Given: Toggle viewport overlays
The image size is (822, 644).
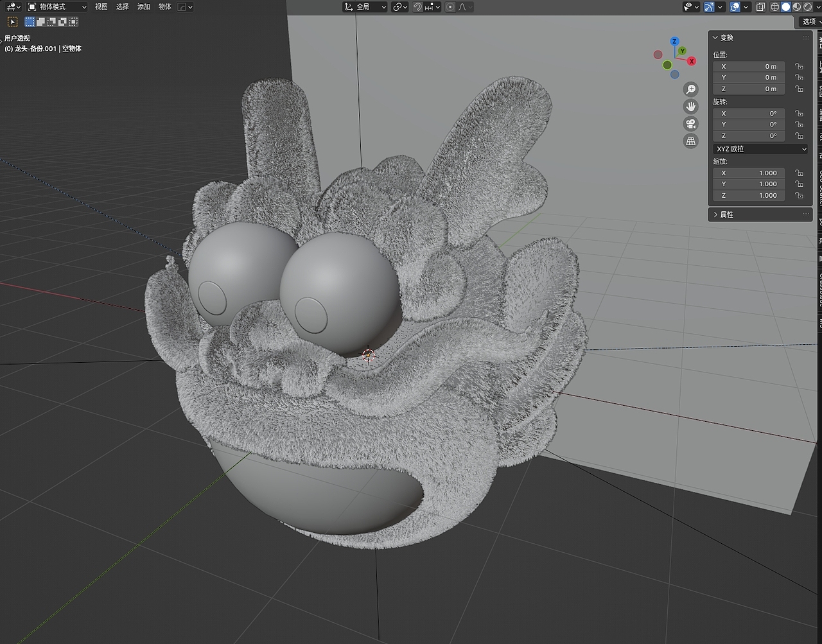Looking at the screenshot, I should coord(735,6).
